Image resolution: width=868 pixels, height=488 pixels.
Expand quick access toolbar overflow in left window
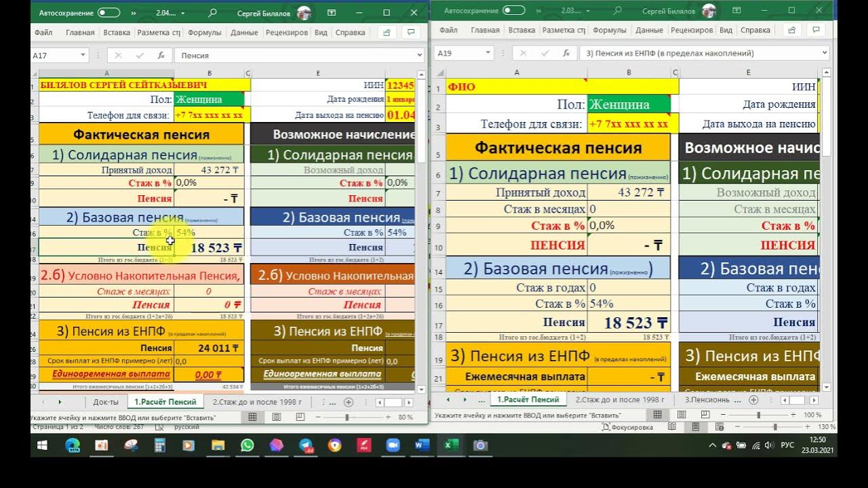coord(133,13)
